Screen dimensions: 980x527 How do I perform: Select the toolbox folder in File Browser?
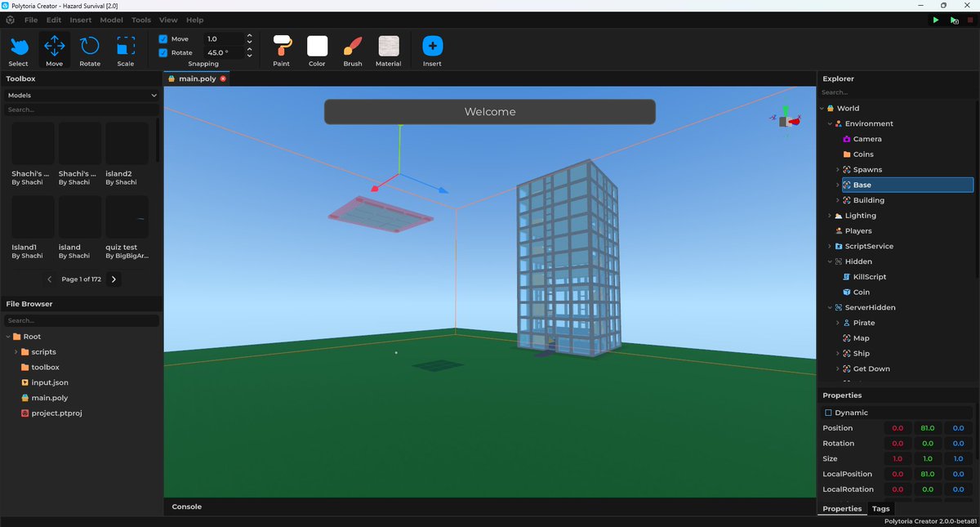coord(45,368)
